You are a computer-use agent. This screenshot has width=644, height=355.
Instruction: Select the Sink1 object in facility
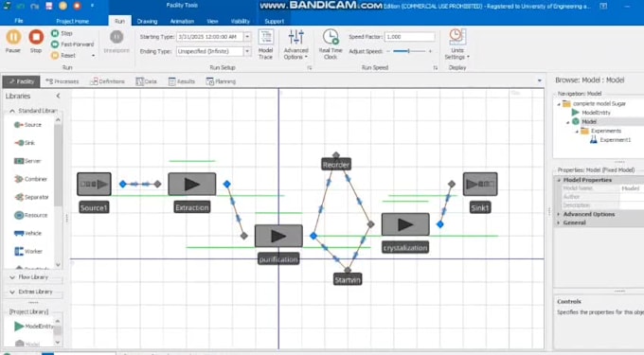pyautogui.click(x=480, y=184)
